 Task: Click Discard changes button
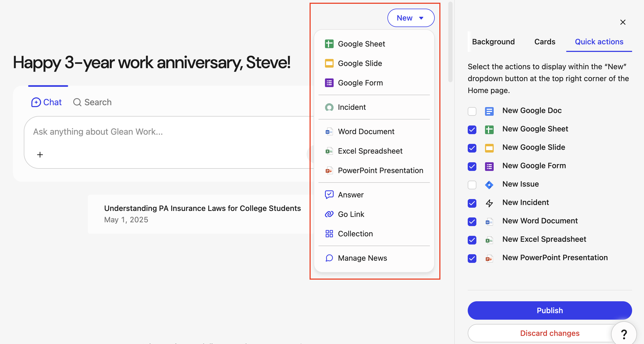(550, 333)
